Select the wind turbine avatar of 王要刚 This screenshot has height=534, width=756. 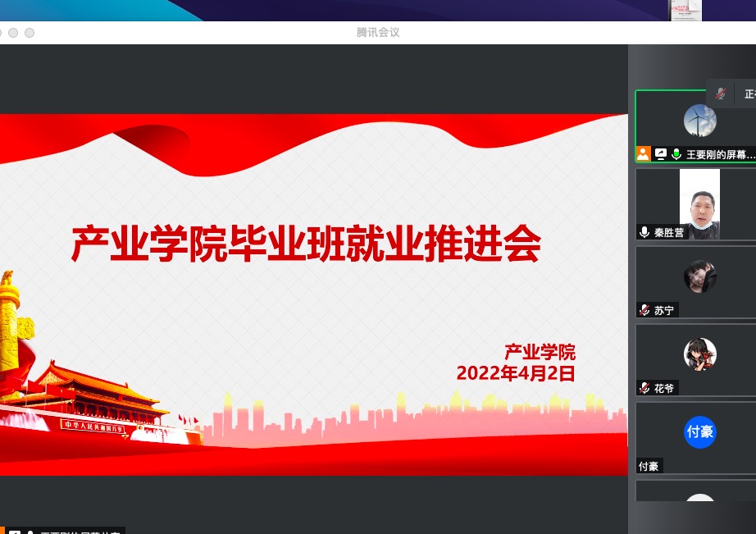699,121
